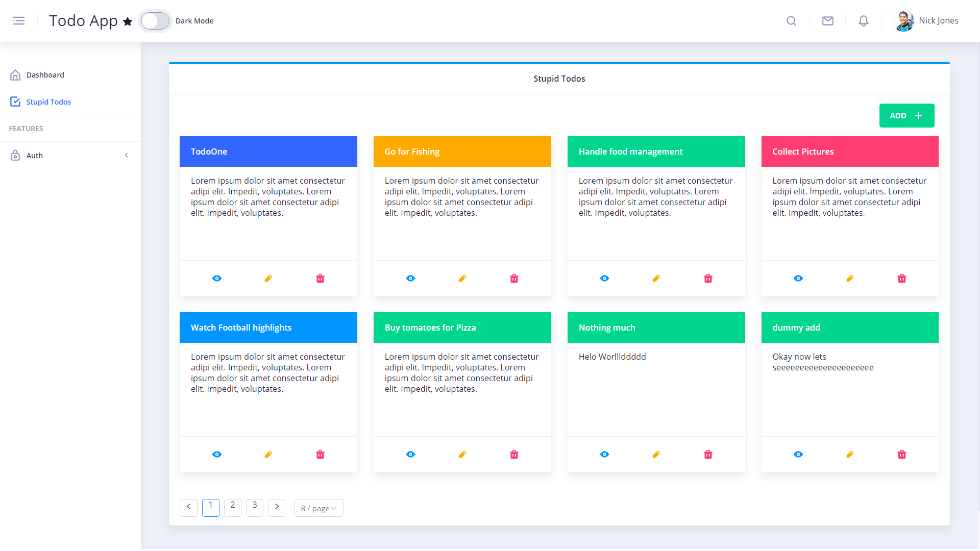Open the search icon in header
The image size is (980, 551).
791,21
